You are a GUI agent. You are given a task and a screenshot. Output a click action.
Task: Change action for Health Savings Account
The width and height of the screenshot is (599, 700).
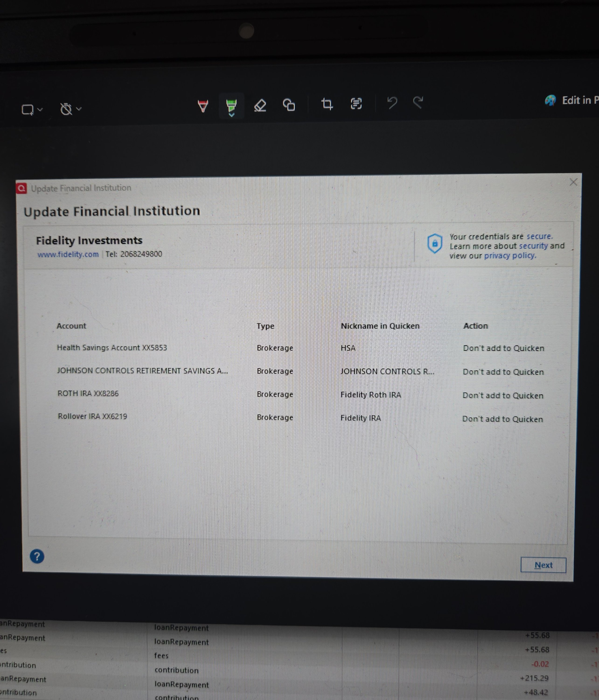pos(503,348)
